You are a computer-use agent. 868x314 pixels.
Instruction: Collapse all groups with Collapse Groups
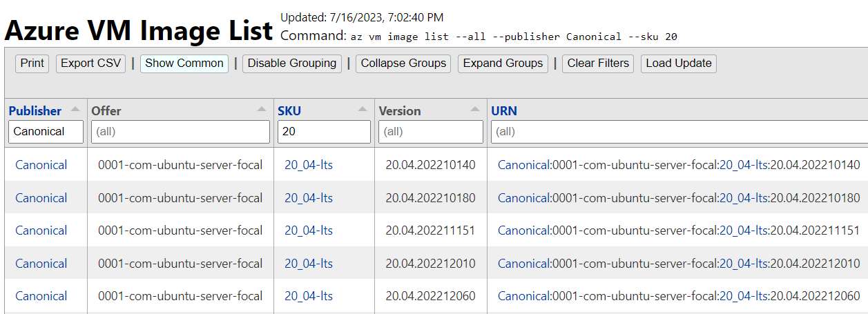[403, 63]
